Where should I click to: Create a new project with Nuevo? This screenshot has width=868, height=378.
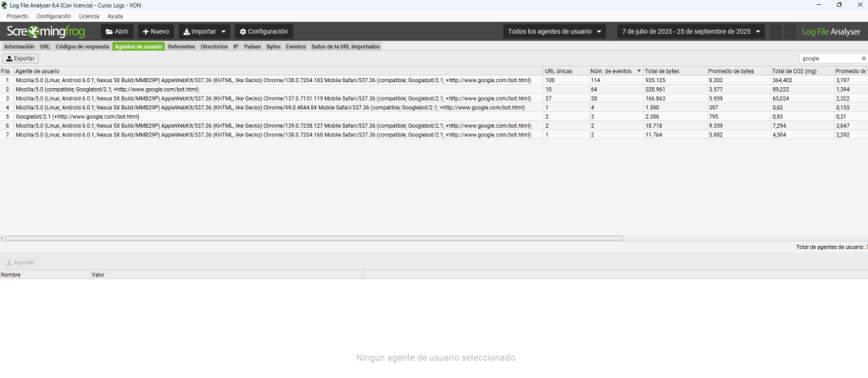coord(154,31)
